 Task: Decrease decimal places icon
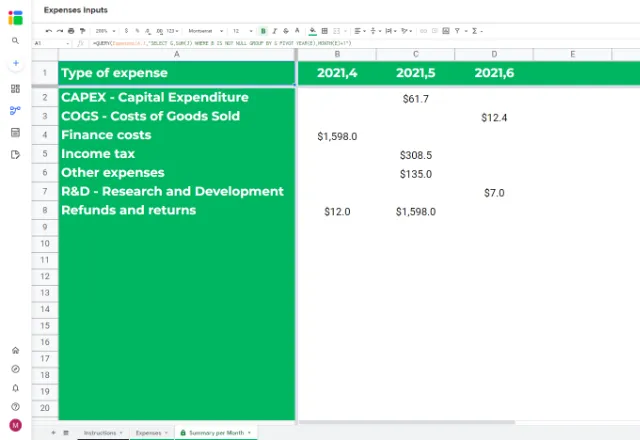coord(148,31)
